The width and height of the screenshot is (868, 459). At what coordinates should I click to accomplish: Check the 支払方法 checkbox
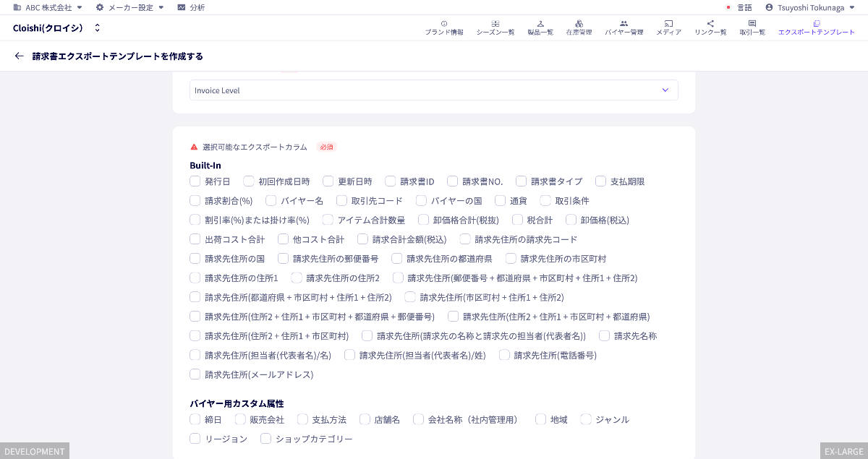point(302,419)
